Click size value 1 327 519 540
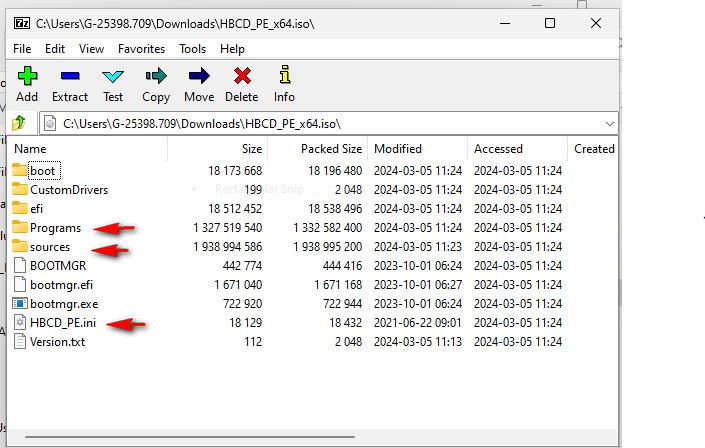705x448 pixels. coord(228,228)
